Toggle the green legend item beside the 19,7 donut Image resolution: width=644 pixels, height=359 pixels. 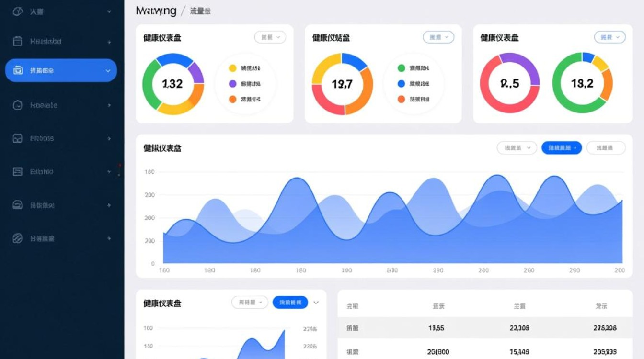pos(402,68)
